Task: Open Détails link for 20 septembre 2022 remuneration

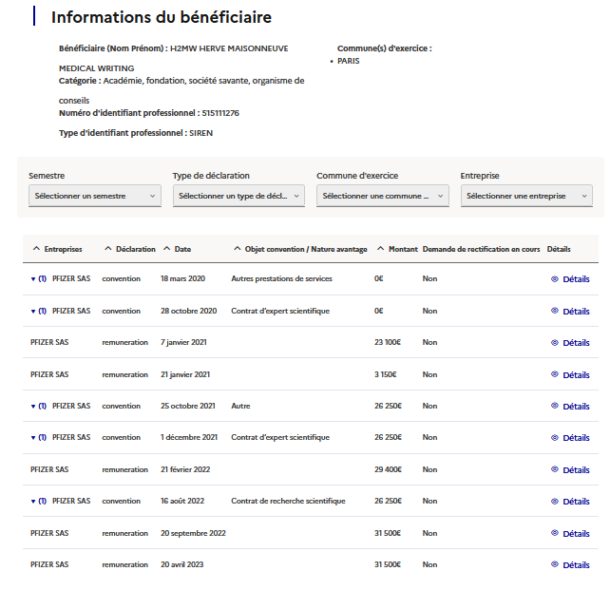Action: 570,533
